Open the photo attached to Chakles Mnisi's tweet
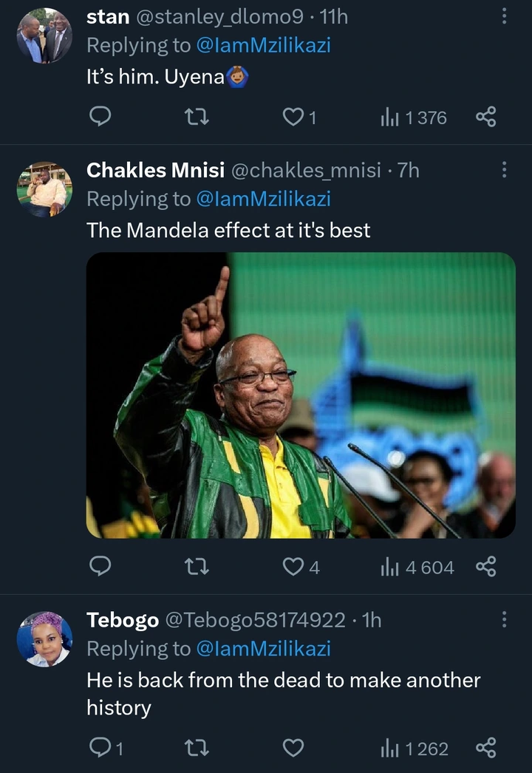Image resolution: width=532 pixels, height=773 pixels. pyautogui.click(x=301, y=395)
